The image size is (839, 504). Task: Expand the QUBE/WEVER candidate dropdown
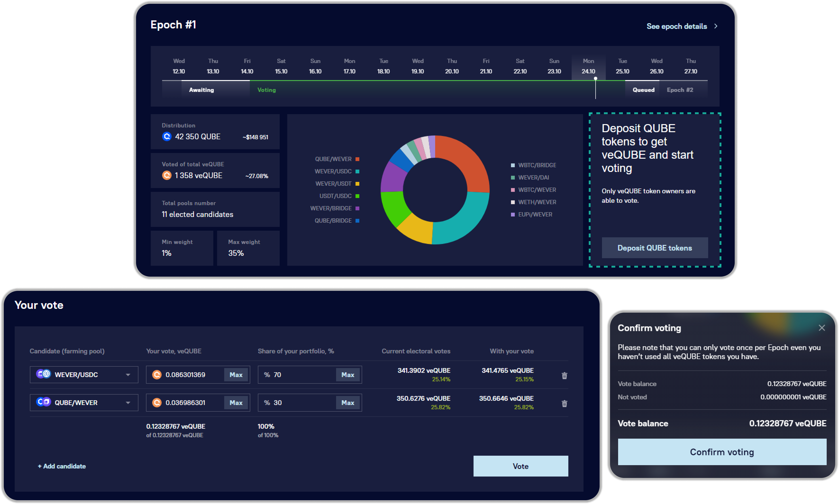click(x=128, y=402)
